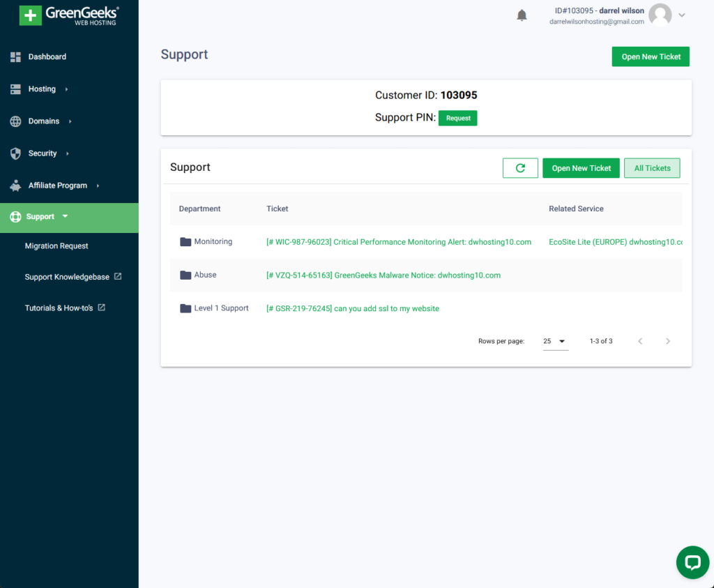The width and height of the screenshot is (714, 588).
Task: Open Rows per page dropdown
Action: pyautogui.click(x=556, y=341)
